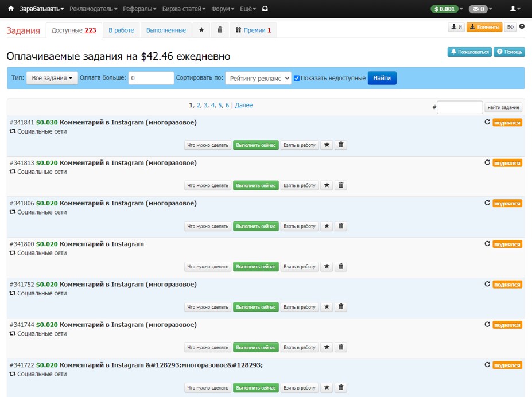This screenshot has width=532, height=397.
Task: Switch to the Доступные 223 tab
Action: point(73,30)
